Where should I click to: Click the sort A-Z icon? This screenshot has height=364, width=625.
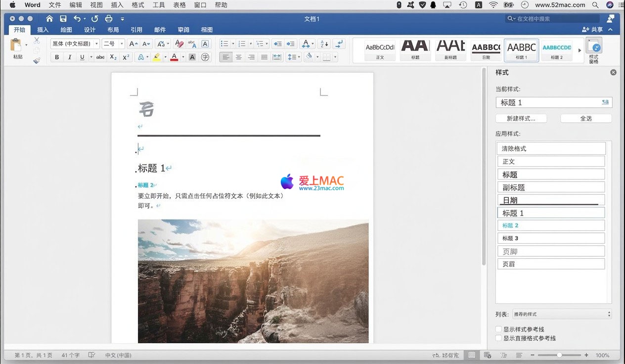click(324, 44)
